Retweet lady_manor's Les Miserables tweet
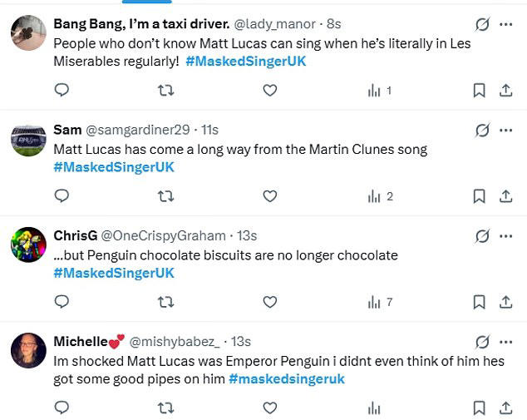The height and width of the screenshot is (420, 527). pos(165,90)
